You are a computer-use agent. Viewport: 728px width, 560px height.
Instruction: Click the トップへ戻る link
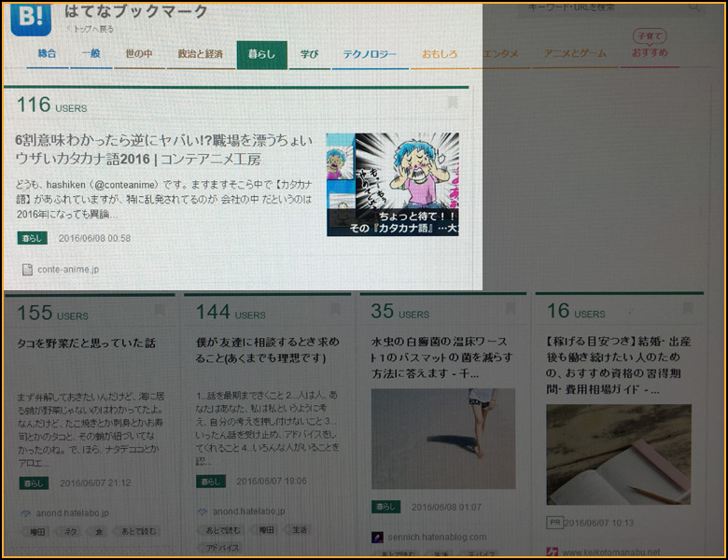pos(91,29)
